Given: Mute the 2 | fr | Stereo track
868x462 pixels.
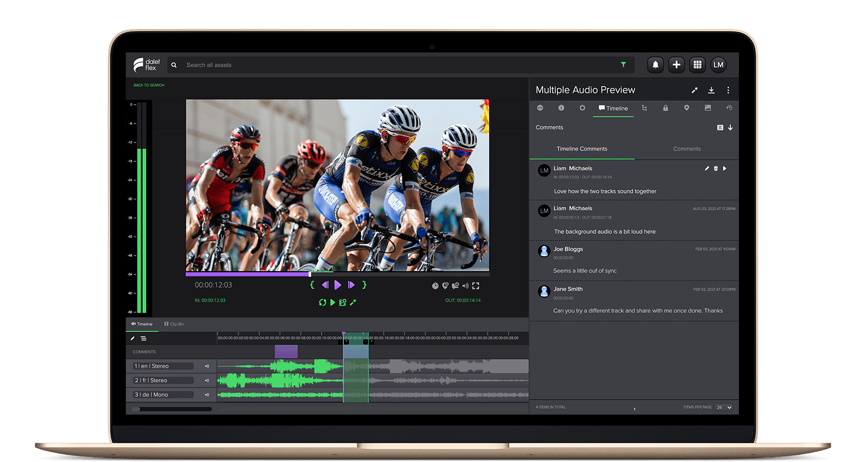Looking at the screenshot, I should pyautogui.click(x=206, y=381).
